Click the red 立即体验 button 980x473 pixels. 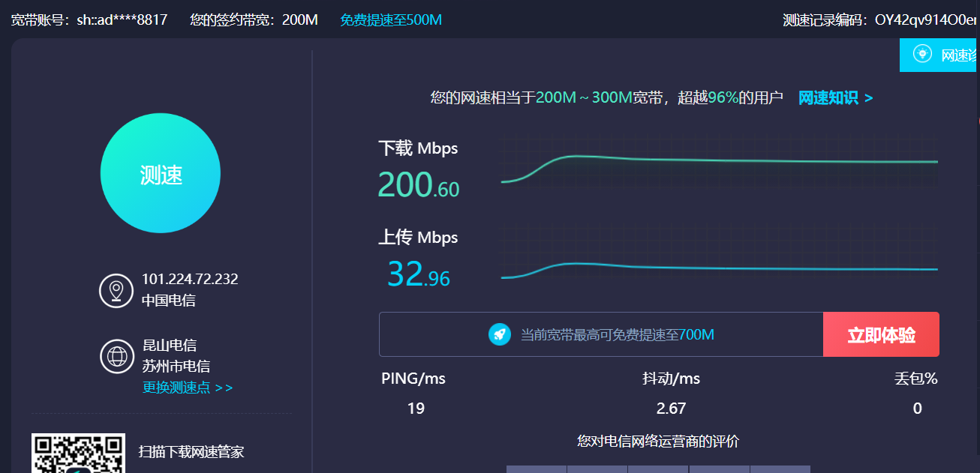coord(881,334)
